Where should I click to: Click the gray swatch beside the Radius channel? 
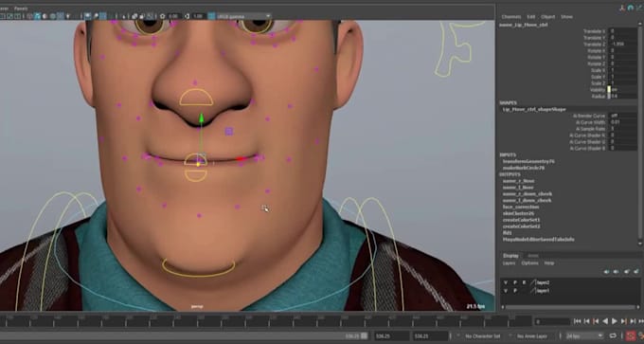coord(609,96)
